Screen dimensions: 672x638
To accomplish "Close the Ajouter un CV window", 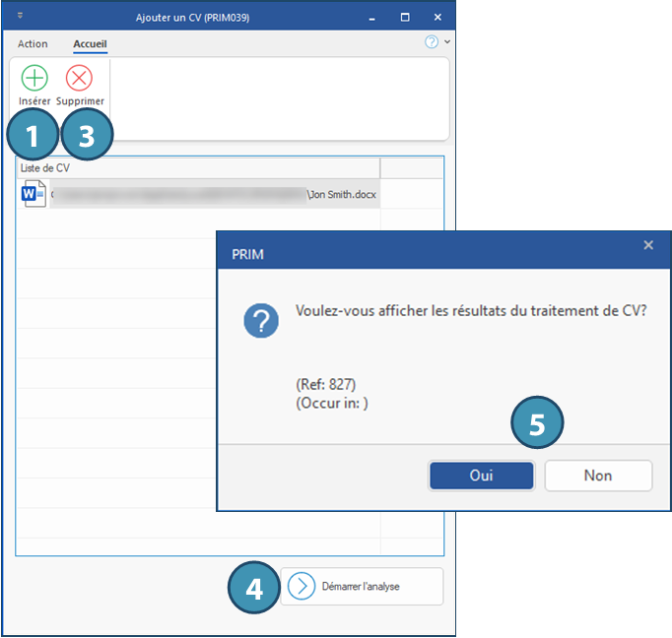I will [x=437, y=18].
